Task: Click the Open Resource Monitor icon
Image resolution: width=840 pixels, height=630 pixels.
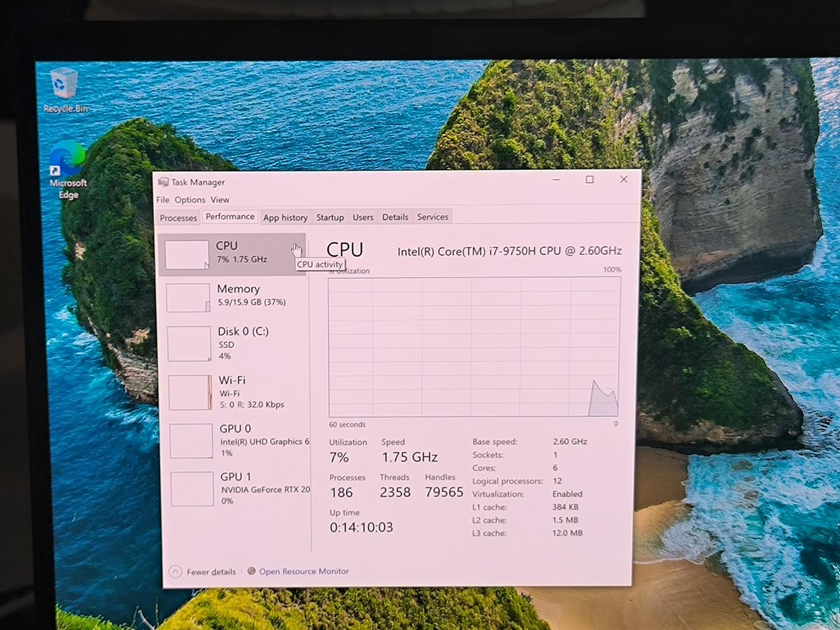Action: pos(251,570)
